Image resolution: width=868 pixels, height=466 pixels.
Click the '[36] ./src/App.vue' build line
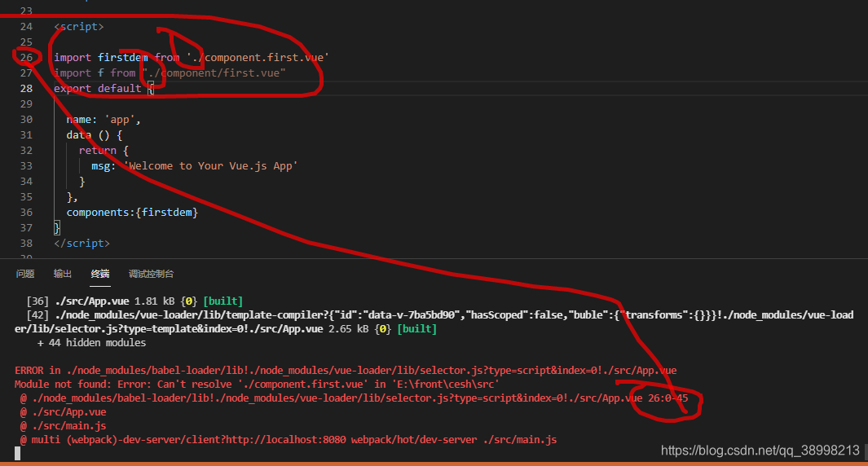click(134, 301)
